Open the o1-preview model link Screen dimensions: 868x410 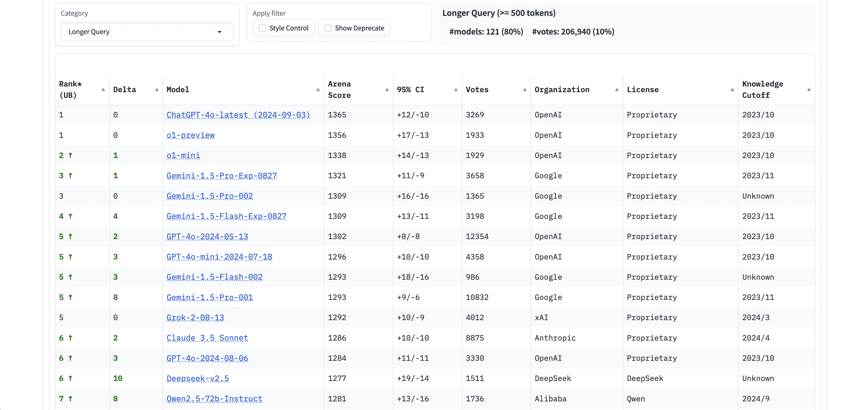point(190,135)
